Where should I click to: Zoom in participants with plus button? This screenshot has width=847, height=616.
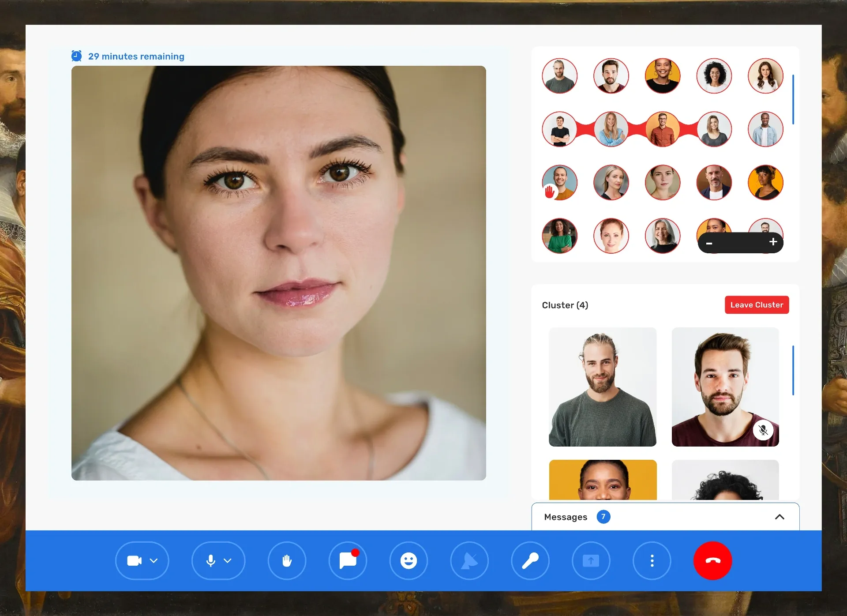773,242
